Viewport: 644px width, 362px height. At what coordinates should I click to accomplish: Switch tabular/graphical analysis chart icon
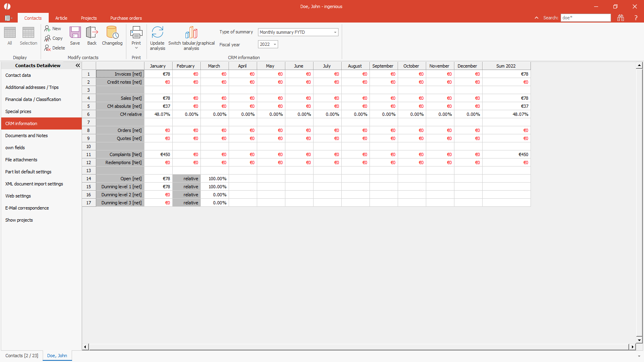point(191,33)
